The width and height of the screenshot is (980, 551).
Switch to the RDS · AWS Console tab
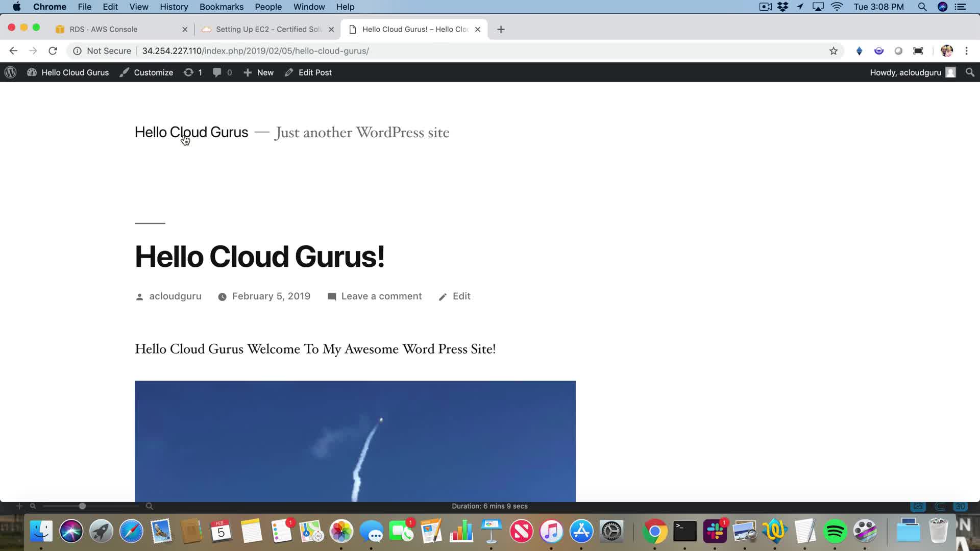pos(104,29)
